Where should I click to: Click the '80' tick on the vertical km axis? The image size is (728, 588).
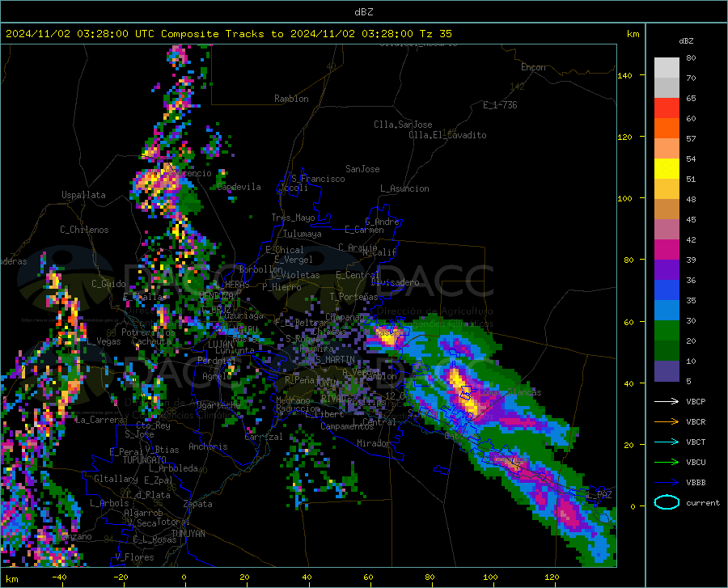pyautogui.click(x=629, y=260)
